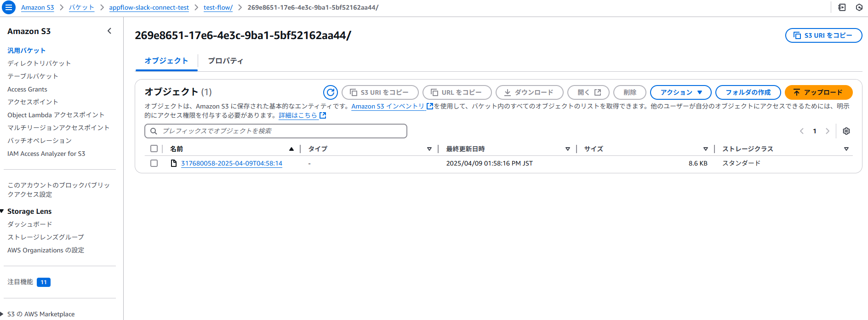Open アクセスポイント in sidebar
Image resolution: width=868 pixels, height=320 pixels.
coord(33,102)
